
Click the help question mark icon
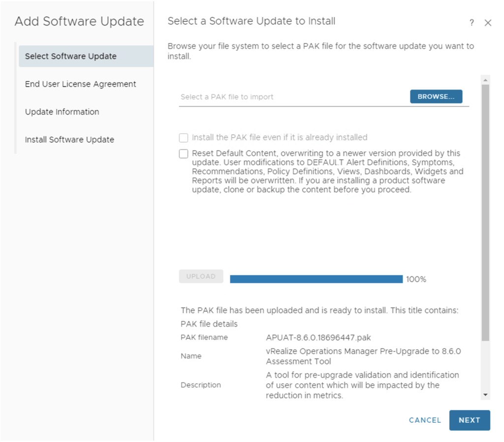472,23
